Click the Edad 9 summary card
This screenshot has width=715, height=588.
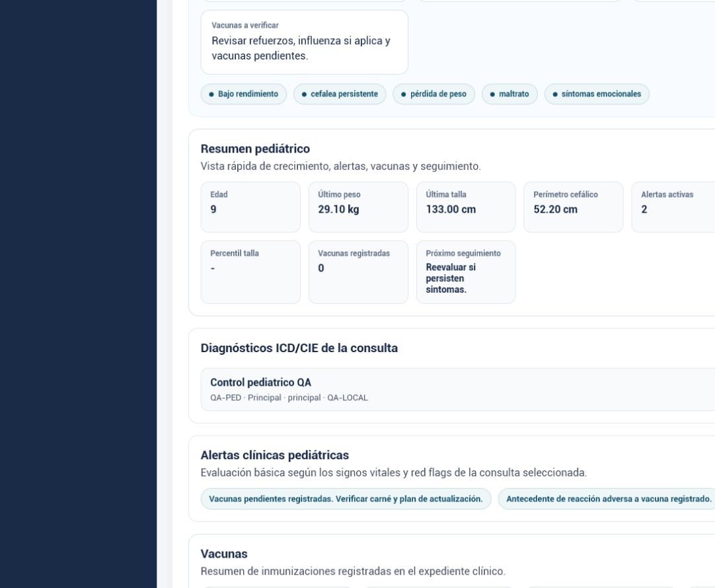click(250, 207)
